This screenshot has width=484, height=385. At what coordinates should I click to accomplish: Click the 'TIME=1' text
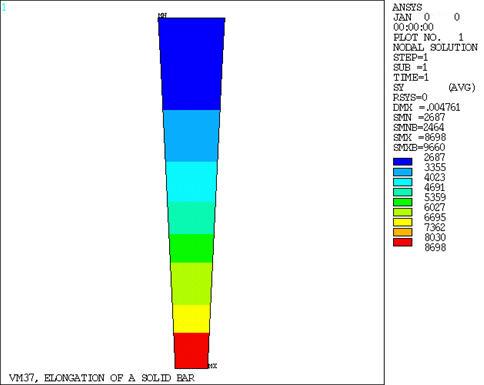click(411, 77)
